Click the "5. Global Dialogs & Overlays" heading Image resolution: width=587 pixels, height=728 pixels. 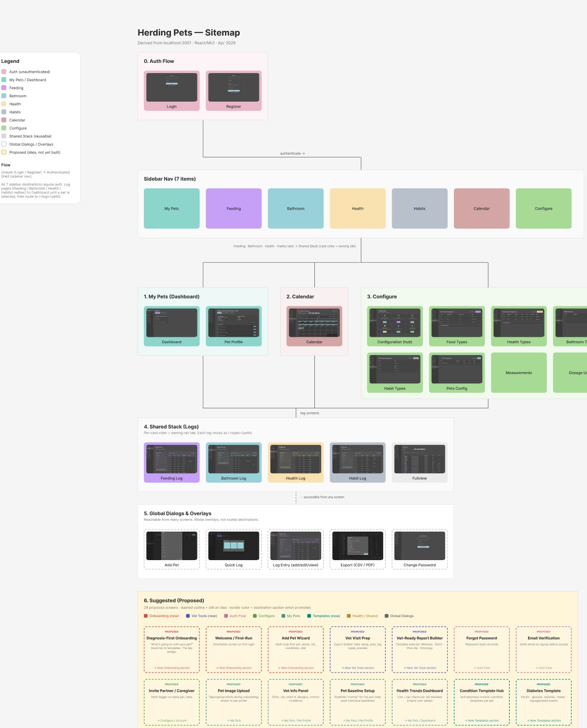tap(177, 513)
